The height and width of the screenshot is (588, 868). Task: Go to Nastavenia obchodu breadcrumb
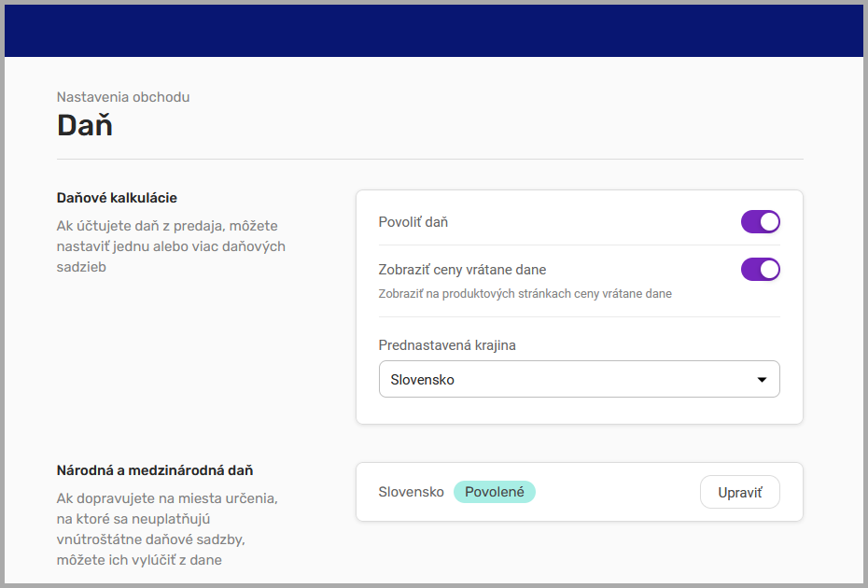click(123, 97)
